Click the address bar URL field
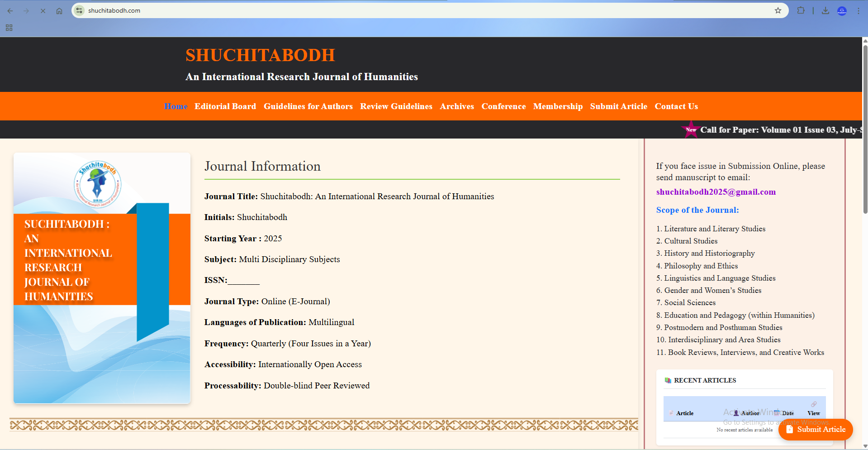Screen dimensions: 868x450 [407, 10]
